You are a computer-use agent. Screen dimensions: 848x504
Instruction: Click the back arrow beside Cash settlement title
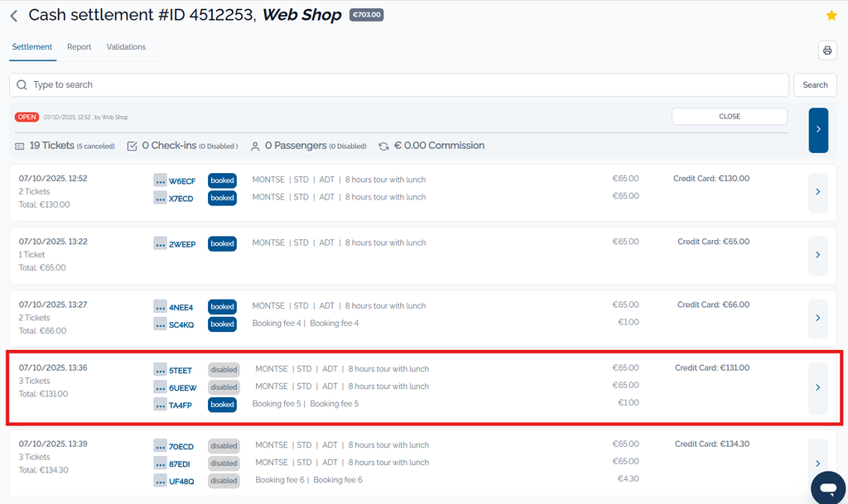[x=14, y=16]
